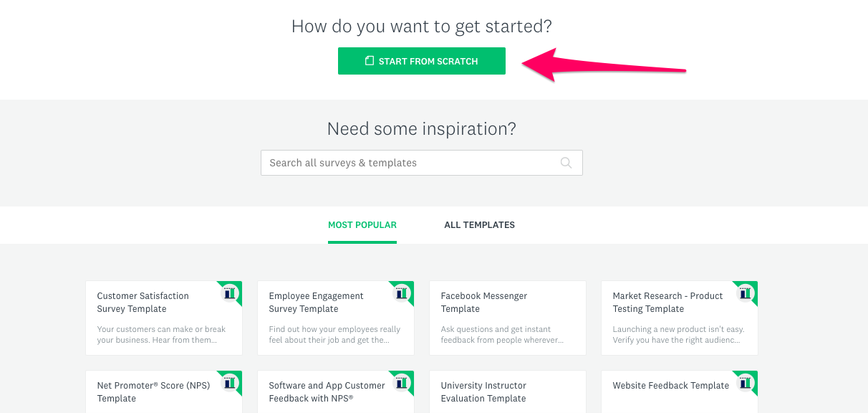Open Software and App Customer Feedback card

coord(336,391)
